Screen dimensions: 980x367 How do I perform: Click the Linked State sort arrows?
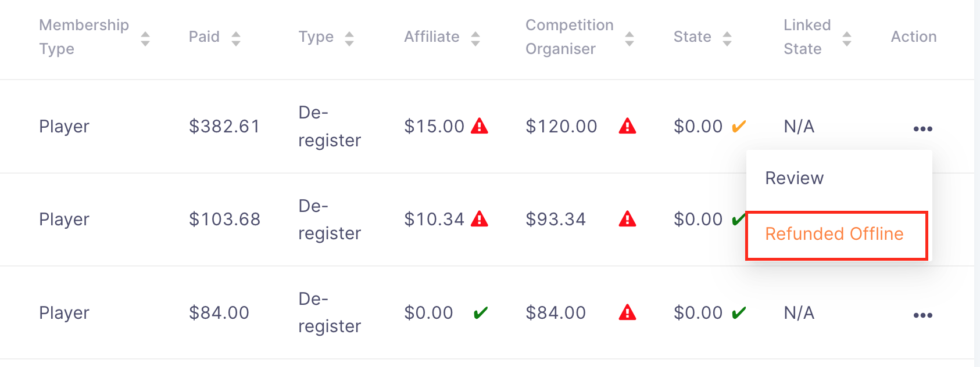click(847, 39)
